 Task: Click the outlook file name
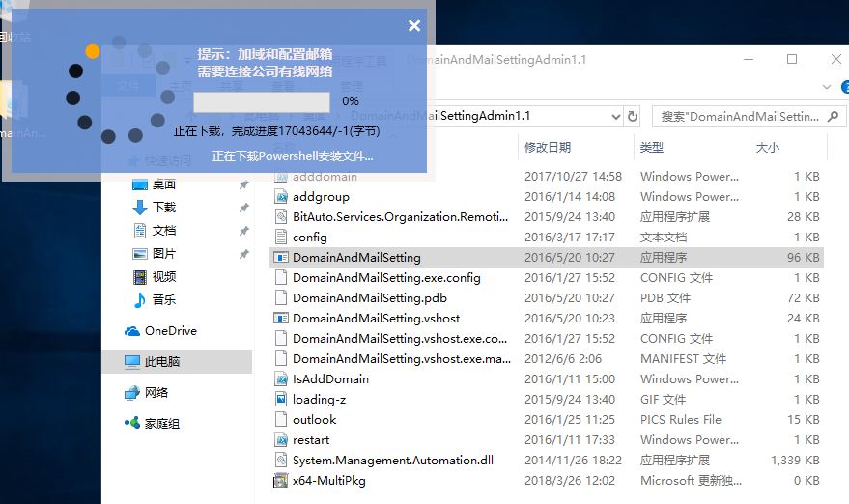coord(315,420)
